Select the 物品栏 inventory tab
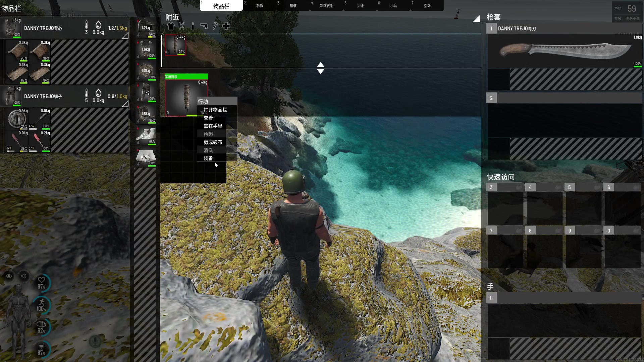Image resolution: width=644 pixels, height=362 pixels. click(221, 6)
